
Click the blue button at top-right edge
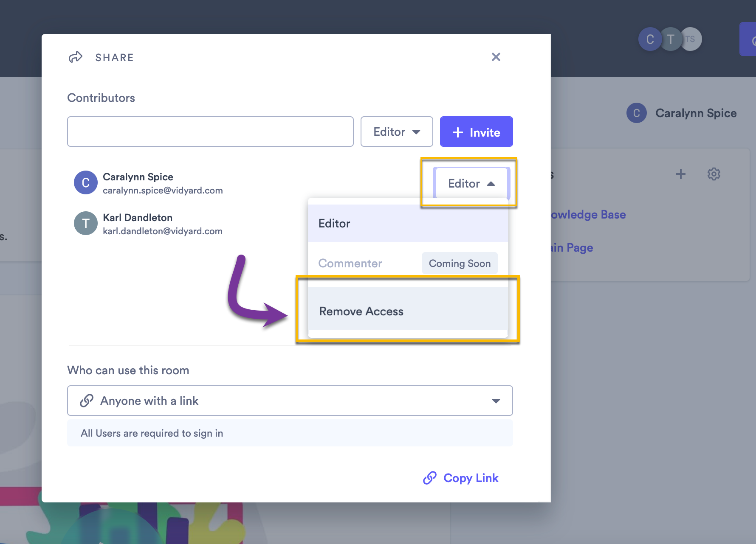(x=748, y=39)
